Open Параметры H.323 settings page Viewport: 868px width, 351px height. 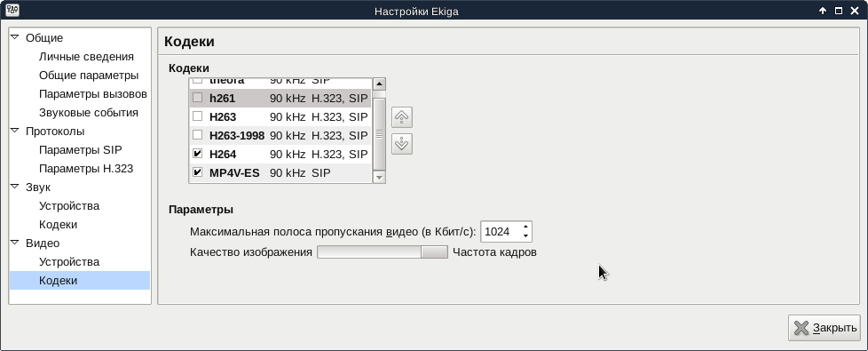click(86, 169)
